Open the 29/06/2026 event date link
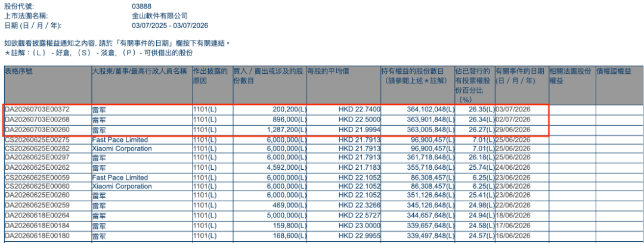This screenshot has height=243, width=644. [514, 130]
